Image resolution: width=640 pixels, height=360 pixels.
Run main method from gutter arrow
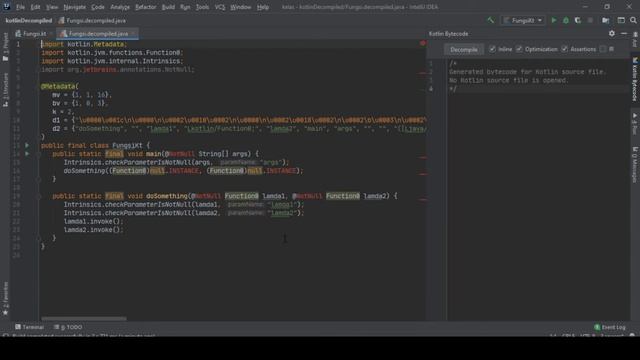coord(27,154)
